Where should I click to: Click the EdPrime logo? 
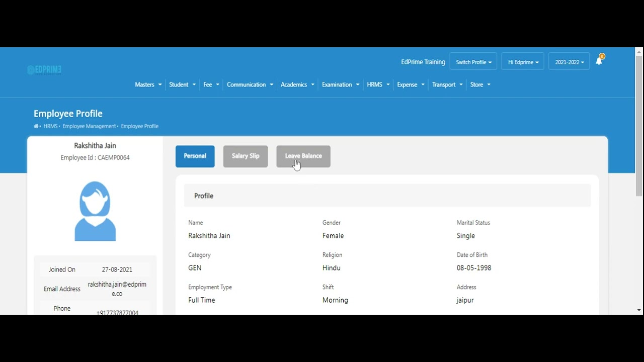44,70
